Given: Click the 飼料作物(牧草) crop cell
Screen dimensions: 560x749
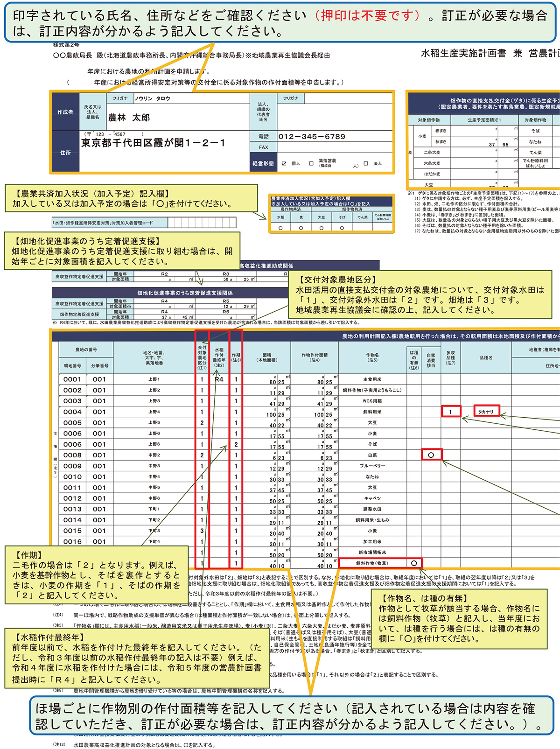Looking at the screenshot, I should tap(372, 563).
